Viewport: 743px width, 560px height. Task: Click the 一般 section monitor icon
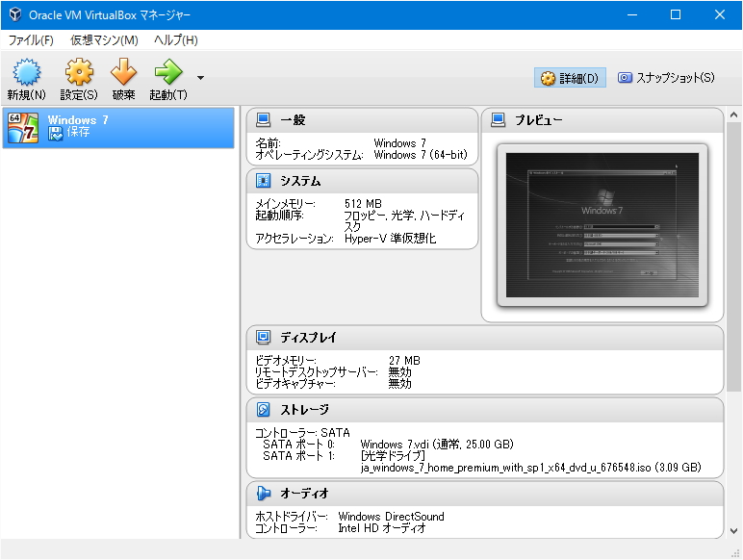[264, 120]
